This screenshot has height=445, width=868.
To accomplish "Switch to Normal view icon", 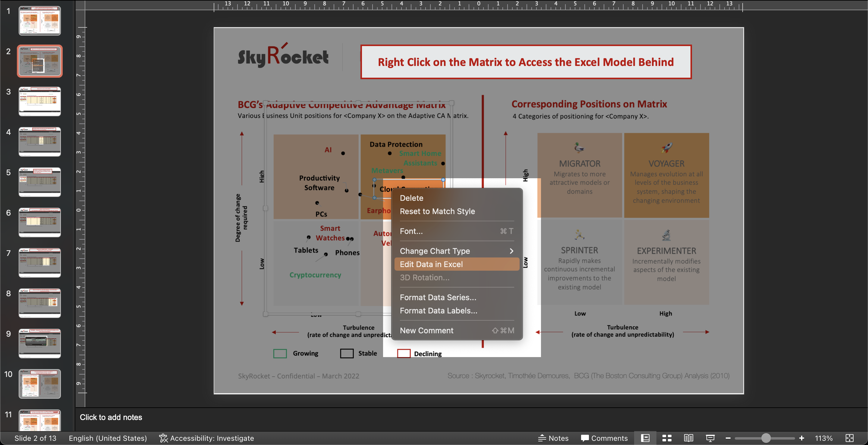I will [x=645, y=438].
